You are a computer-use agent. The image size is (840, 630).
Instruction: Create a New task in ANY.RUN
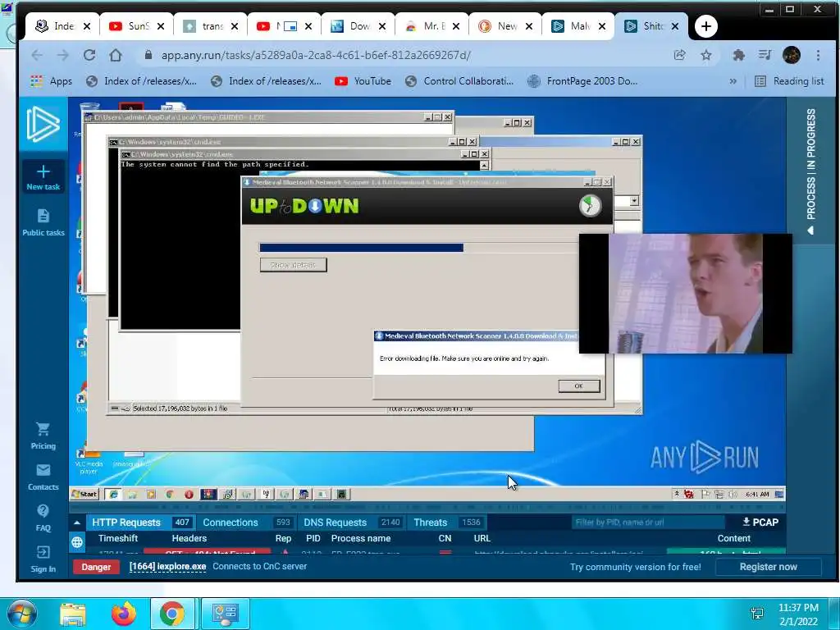pos(43,177)
